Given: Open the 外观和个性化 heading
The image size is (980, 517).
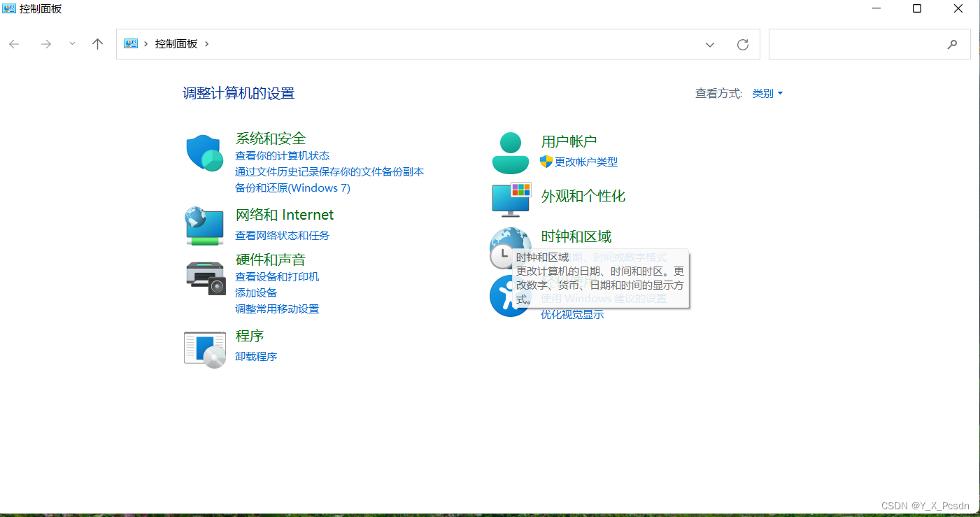Looking at the screenshot, I should (x=583, y=197).
